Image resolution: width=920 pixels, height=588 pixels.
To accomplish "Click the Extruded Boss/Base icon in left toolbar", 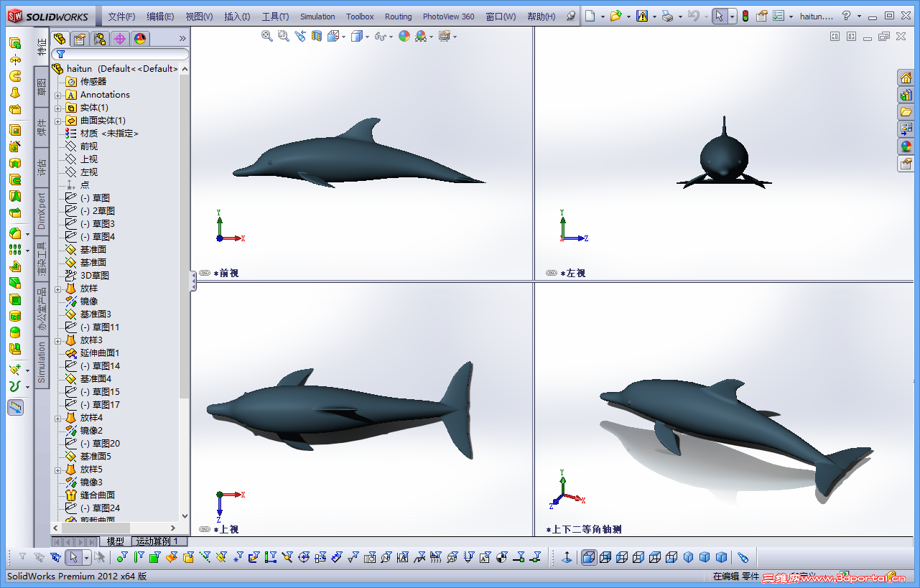I will (x=15, y=42).
